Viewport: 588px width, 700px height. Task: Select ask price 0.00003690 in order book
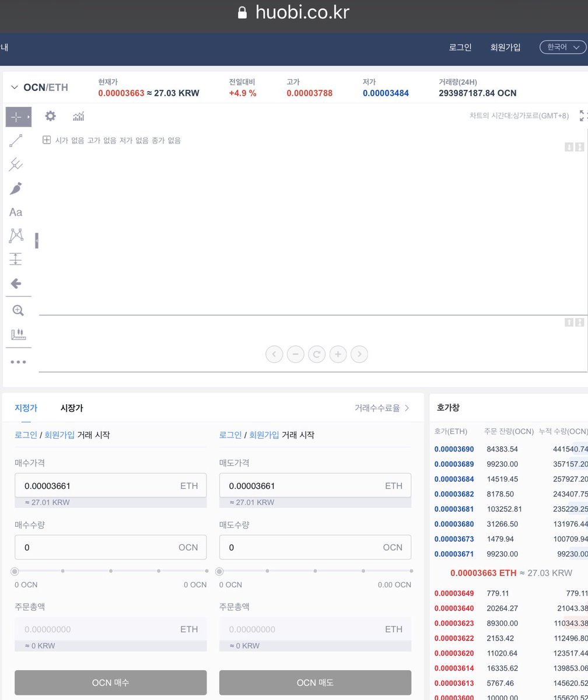454,449
